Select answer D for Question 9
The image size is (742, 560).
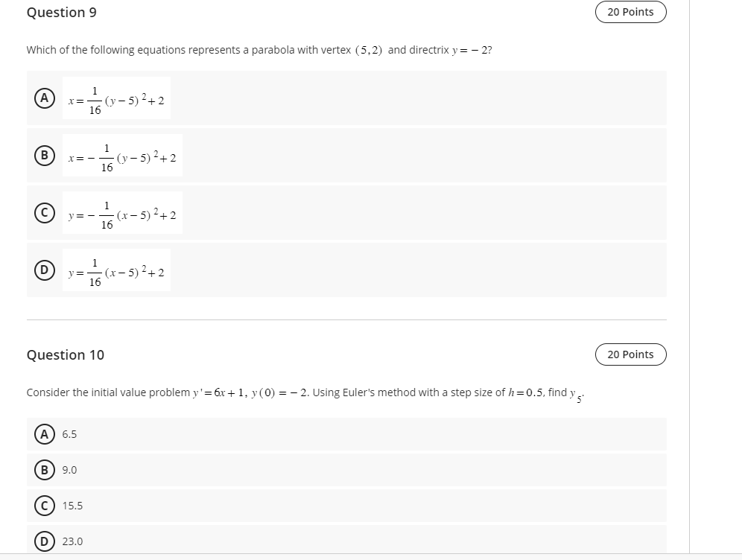coord(45,270)
